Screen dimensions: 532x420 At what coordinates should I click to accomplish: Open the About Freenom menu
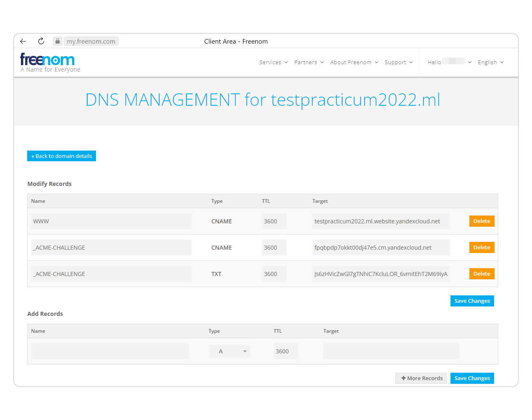tap(354, 62)
